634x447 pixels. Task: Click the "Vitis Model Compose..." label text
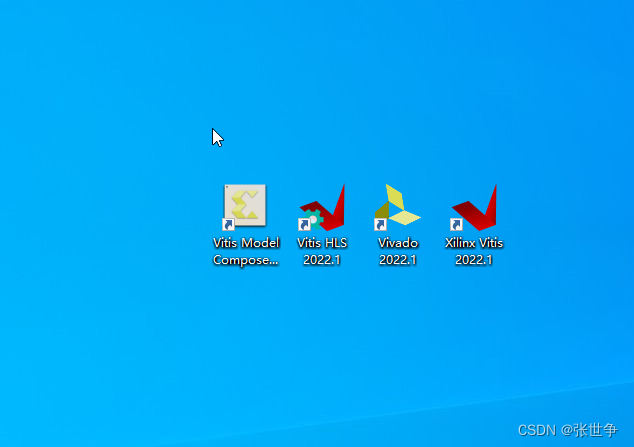pos(246,251)
